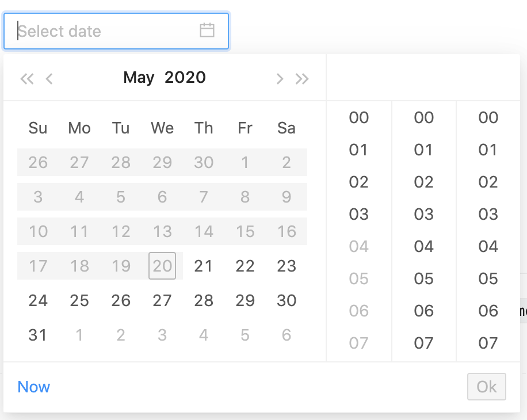Image resolution: width=527 pixels, height=420 pixels.
Task: Select day 31 in the calendar
Action: click(x=37, y=335)
